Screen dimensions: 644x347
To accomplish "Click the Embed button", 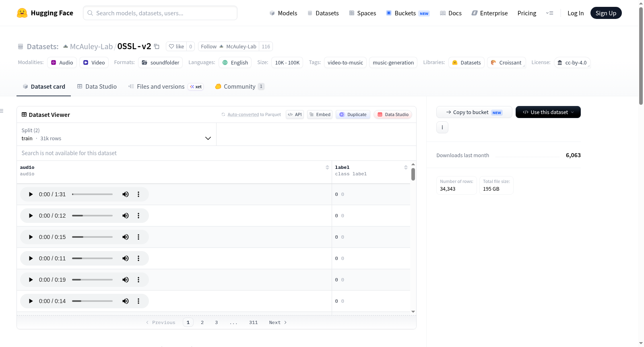I will (320, 114).
